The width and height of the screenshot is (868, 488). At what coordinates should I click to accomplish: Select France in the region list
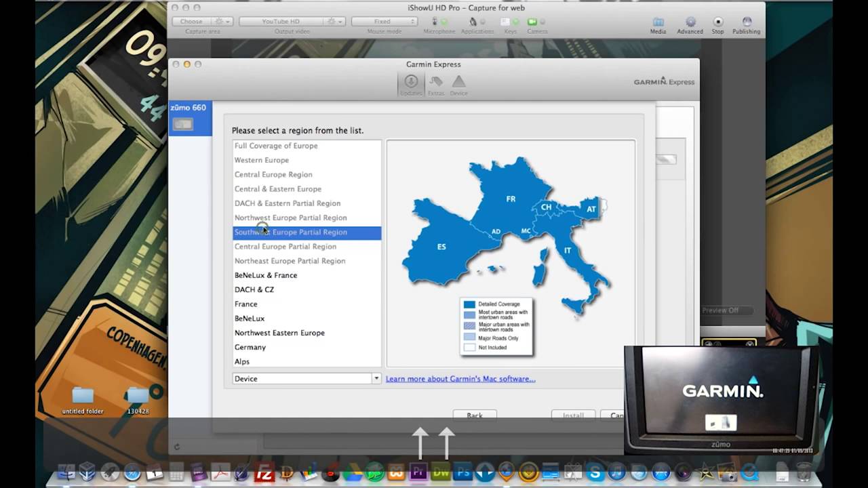[307, 304]
